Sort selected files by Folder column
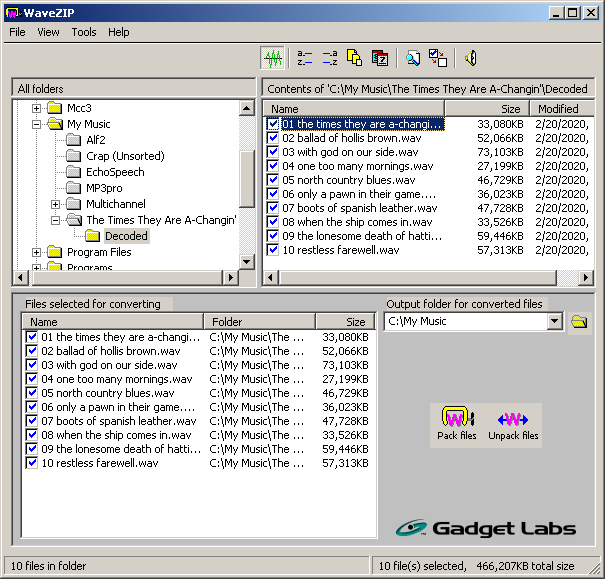This screenshot has height=579, width=605. click(x=259, y=322)
